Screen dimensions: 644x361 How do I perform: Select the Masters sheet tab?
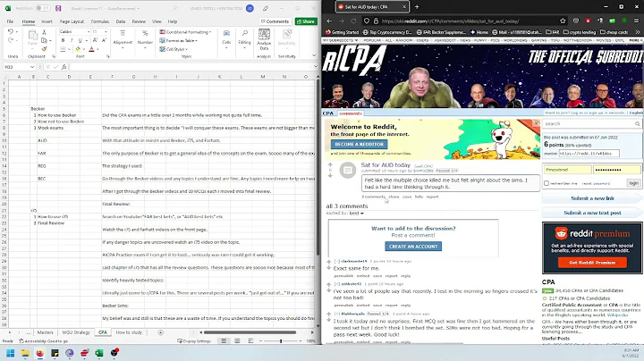[x=46, y=332]
